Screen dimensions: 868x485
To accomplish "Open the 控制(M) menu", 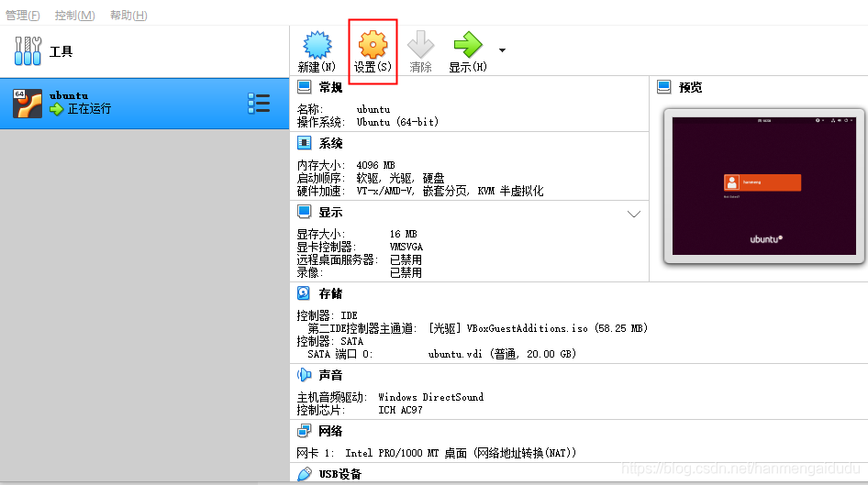I will pos(74,15).
